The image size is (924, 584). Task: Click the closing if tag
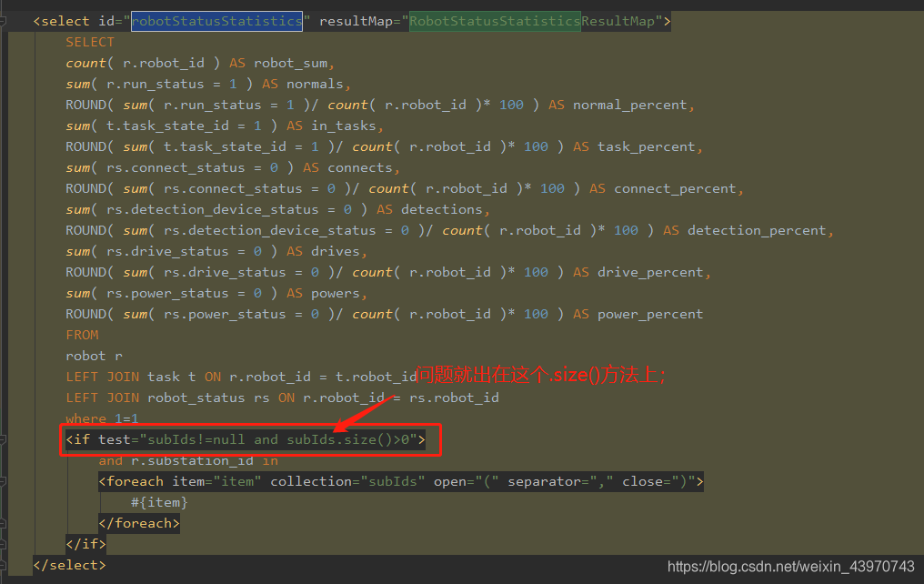[85, 543]
